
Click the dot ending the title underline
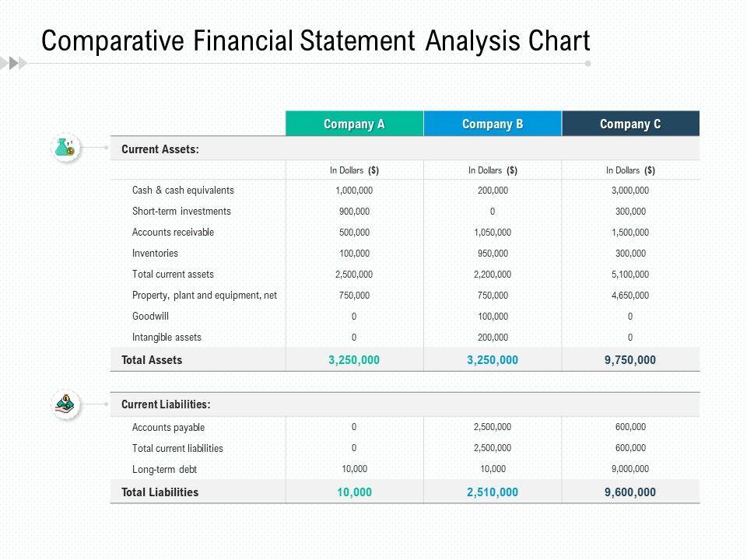click(587, 64)
